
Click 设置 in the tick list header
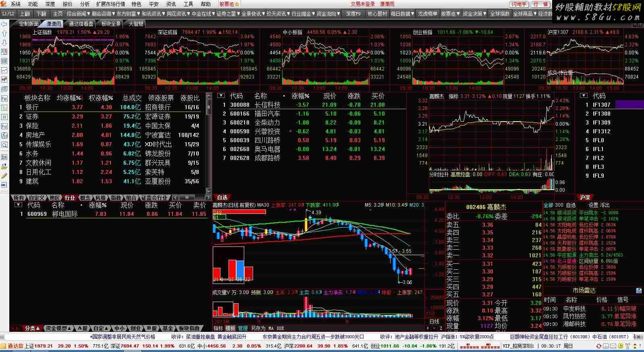(594, 205)
